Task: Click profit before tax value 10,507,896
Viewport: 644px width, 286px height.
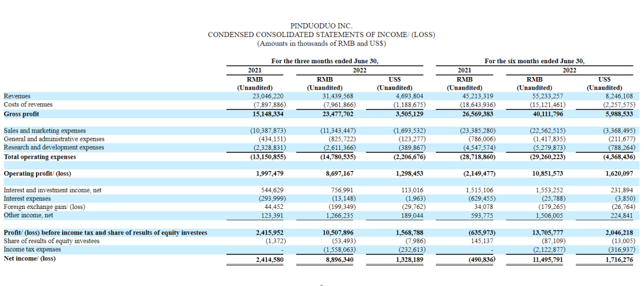Action: pyautogui.click(x=338, y=232)
